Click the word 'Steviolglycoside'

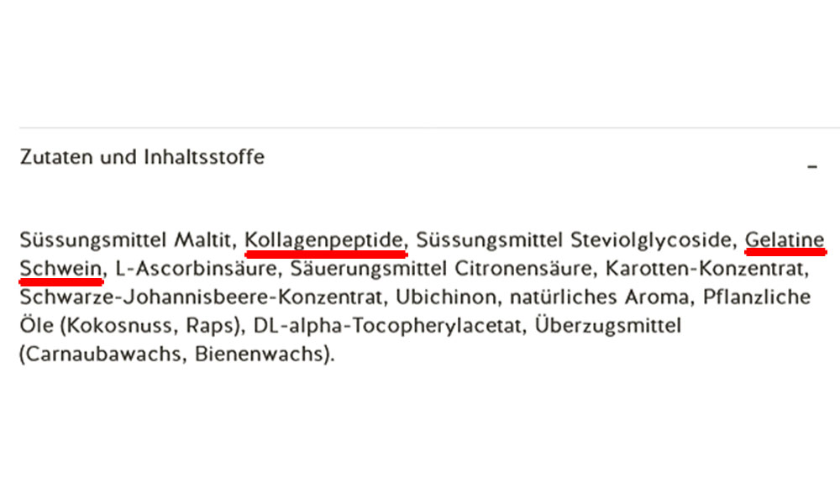[651, 240]
